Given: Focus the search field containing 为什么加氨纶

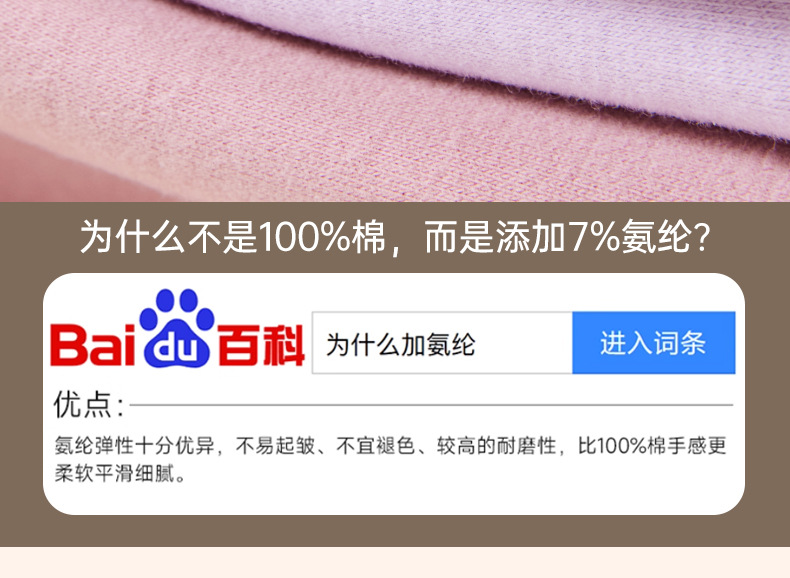Looking at the screenshot, I should (x=442, y=343).
